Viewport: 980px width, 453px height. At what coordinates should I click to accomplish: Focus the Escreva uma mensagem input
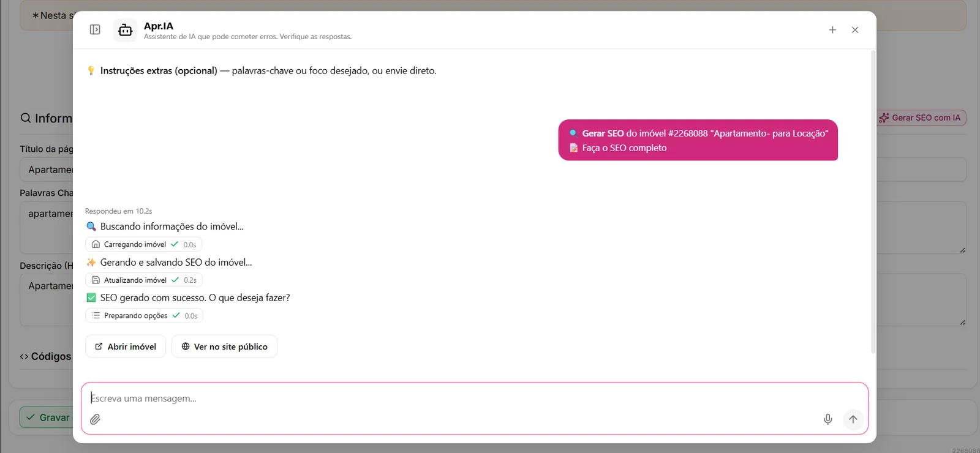474,398
